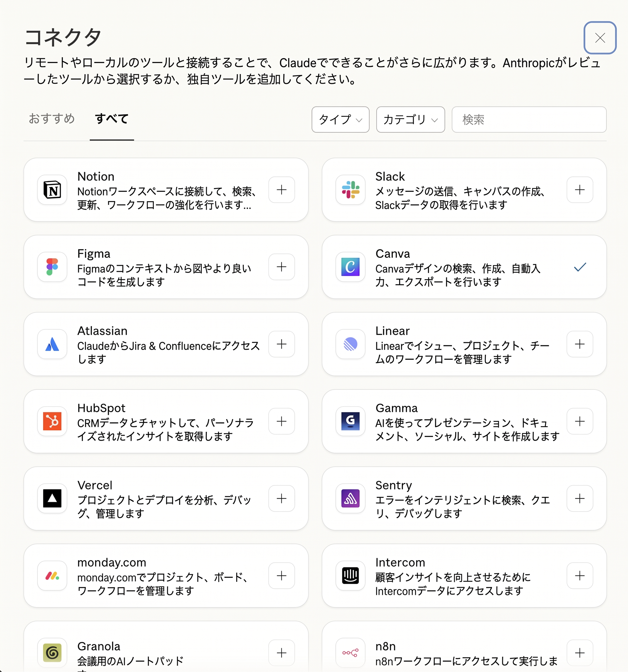Click the Canva logo icon
This screenshot has width=628, height=672.
click(350, 267)
